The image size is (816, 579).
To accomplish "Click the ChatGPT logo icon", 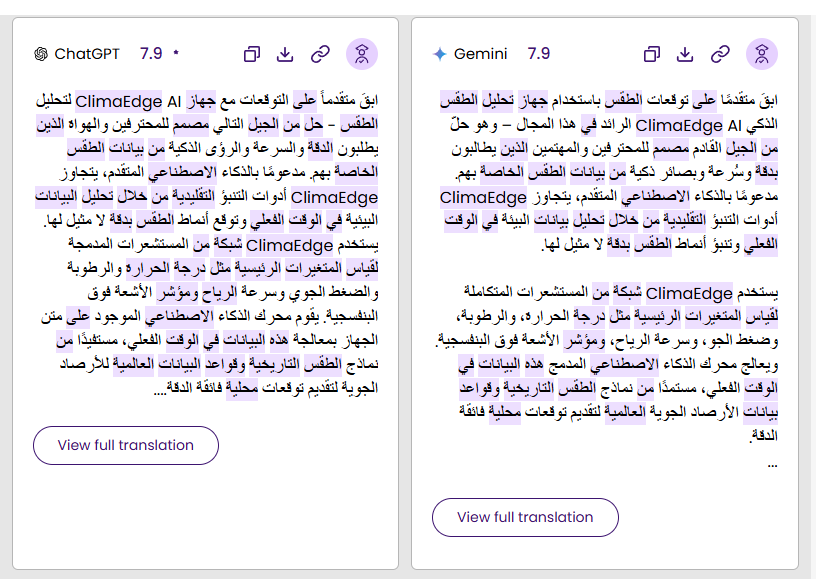I will point(41,54).
